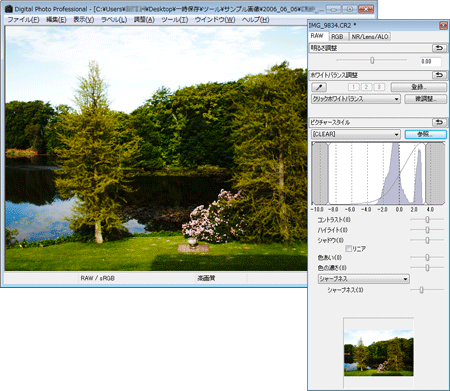This screenshot has width=450, height=391.
Task: Open the [CLEAR] picture style dropdown
Action: 356,134
